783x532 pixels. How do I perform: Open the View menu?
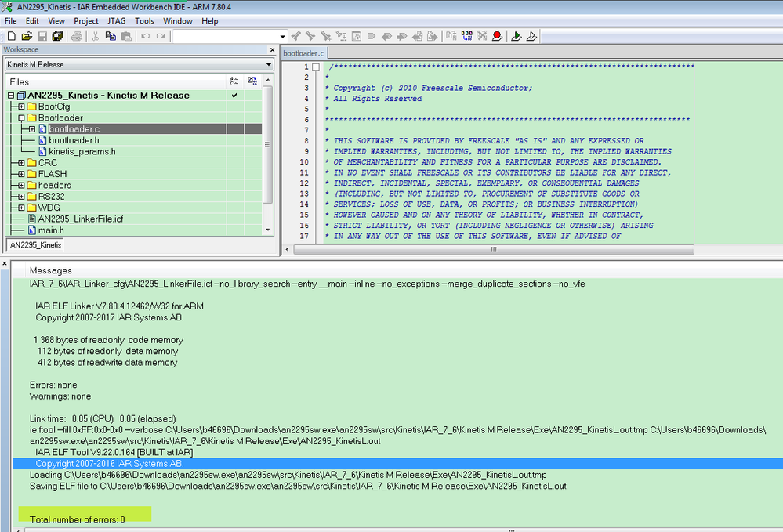pyautogui.click(x=56, y=21)
